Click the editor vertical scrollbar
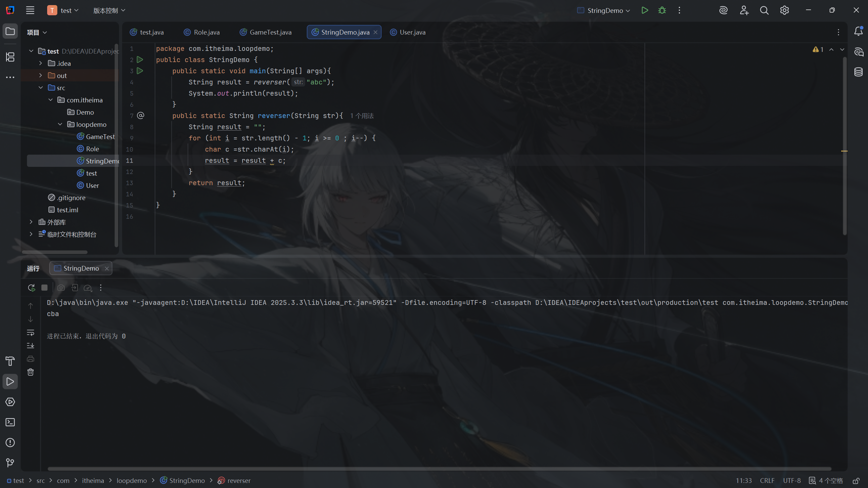868x488 pixels. pos(845,146)
